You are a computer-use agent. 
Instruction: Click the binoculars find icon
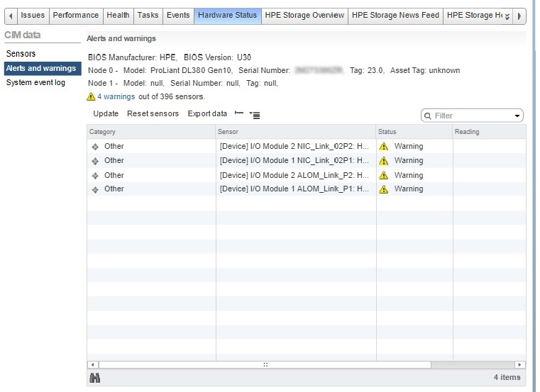point(94,378)
